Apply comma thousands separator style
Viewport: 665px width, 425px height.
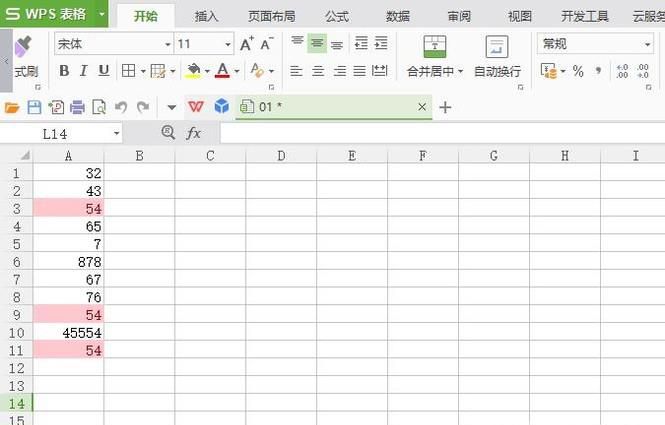pos(598,71)
